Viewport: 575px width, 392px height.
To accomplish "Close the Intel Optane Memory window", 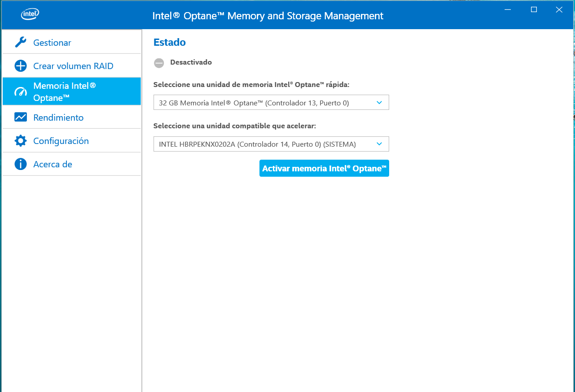I will (559, 10).
